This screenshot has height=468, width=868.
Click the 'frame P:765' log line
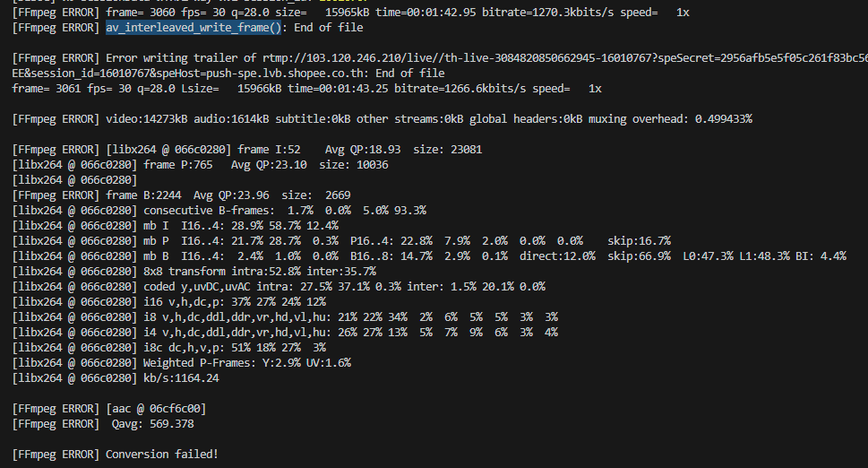click(x=200, y=165)
